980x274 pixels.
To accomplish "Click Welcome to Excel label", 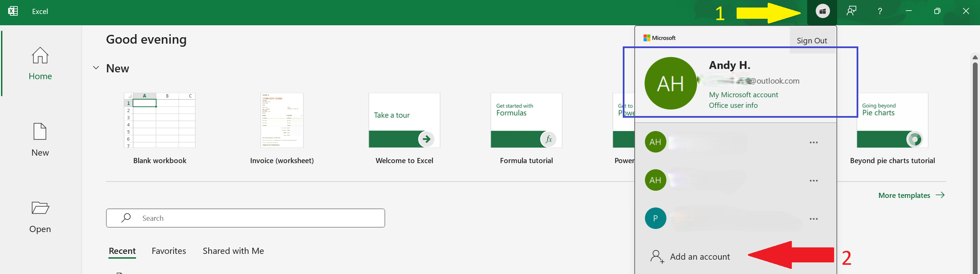I will [x=404, y=160].
